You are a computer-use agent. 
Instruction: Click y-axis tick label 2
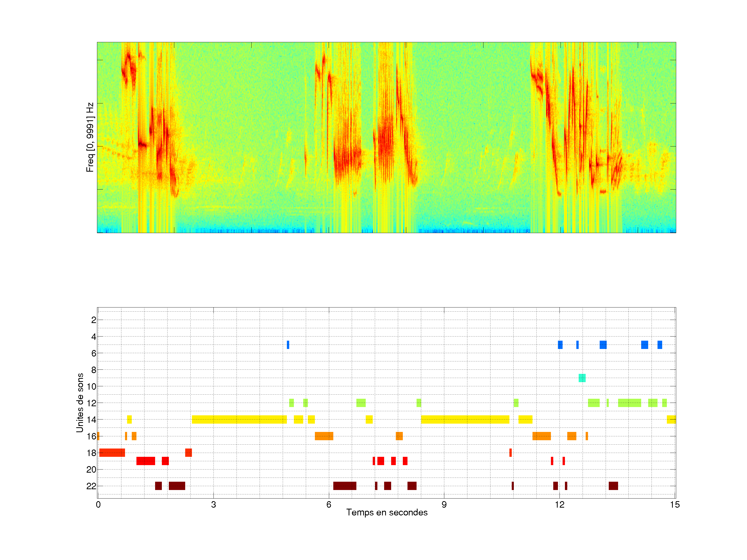pyautogui.click(x=94, y=320)
